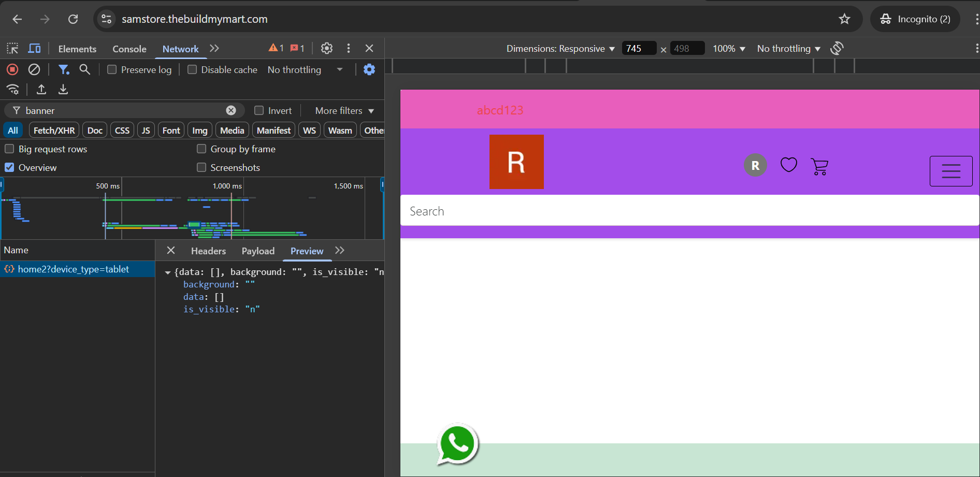Image resolution: width=980 pixels, height=477 pixels.
Task: Enable Preserve log checkbox
Action: 112,69
